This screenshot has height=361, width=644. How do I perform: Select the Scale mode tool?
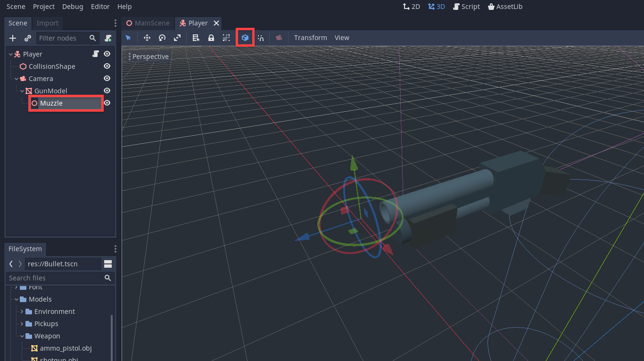click(177, 38)
